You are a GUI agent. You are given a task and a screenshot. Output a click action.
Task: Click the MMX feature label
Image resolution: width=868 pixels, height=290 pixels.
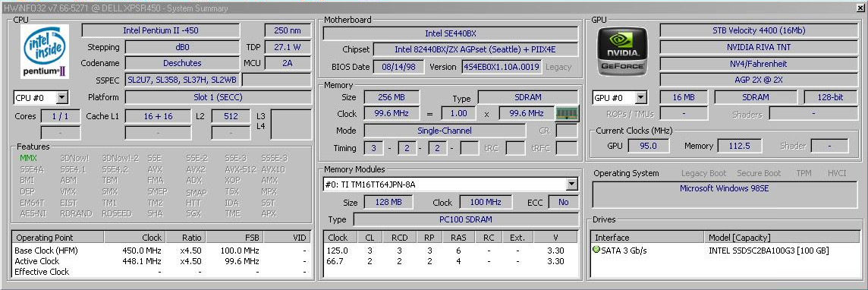tap(27, 158)
